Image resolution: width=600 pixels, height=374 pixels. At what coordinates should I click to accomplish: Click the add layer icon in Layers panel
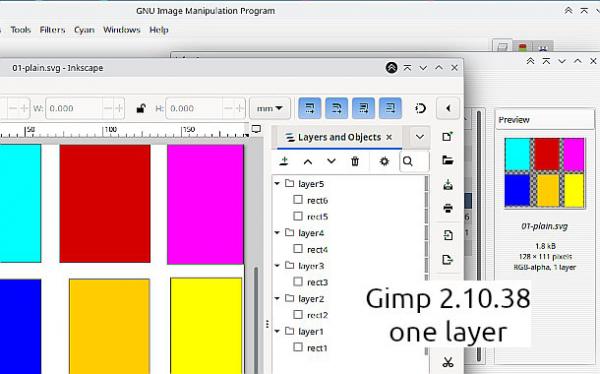[284, 161]
